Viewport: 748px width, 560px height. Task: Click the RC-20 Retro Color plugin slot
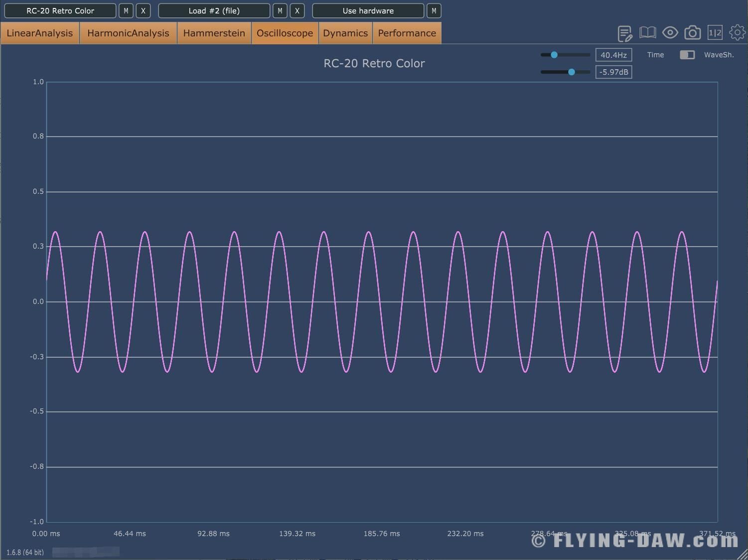pos(60,10)
